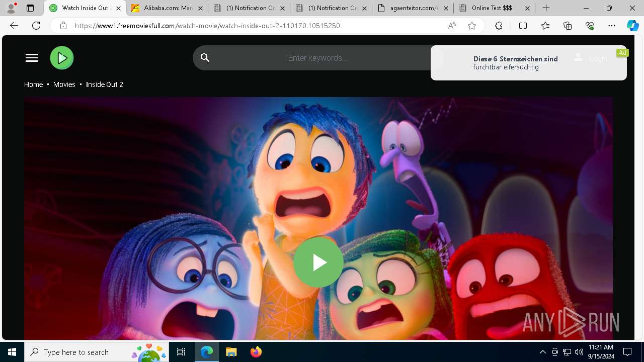Close the Alibaba.com tab
The height and width of the screenshot is (362, 644).
200,8
